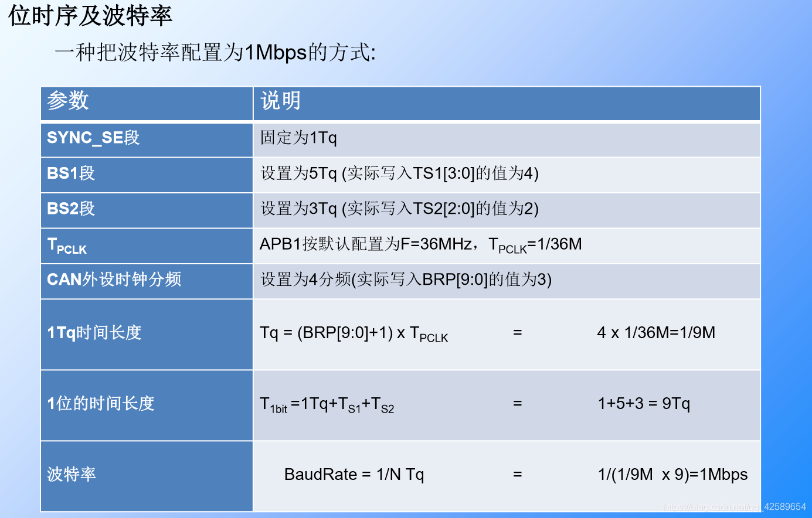Image resolution: width=812 pixels, height=518 pixels.
Task: Select the 波特率 parameter cell
Action: coord(147,476)
